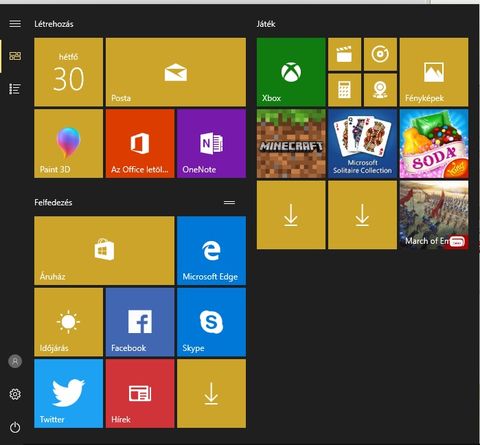480x445 pixels.
Task: Click the download tile below Solitaire Collection
Action: coord(362,215)
